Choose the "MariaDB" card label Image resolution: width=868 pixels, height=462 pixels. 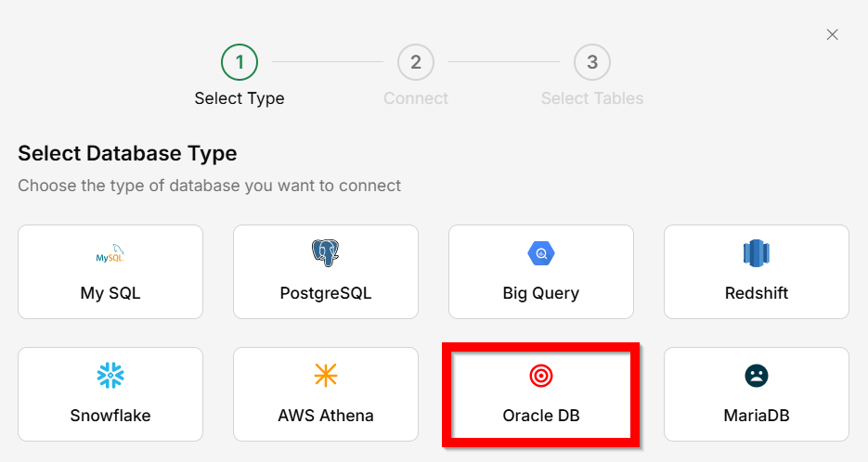coord(757,416)
